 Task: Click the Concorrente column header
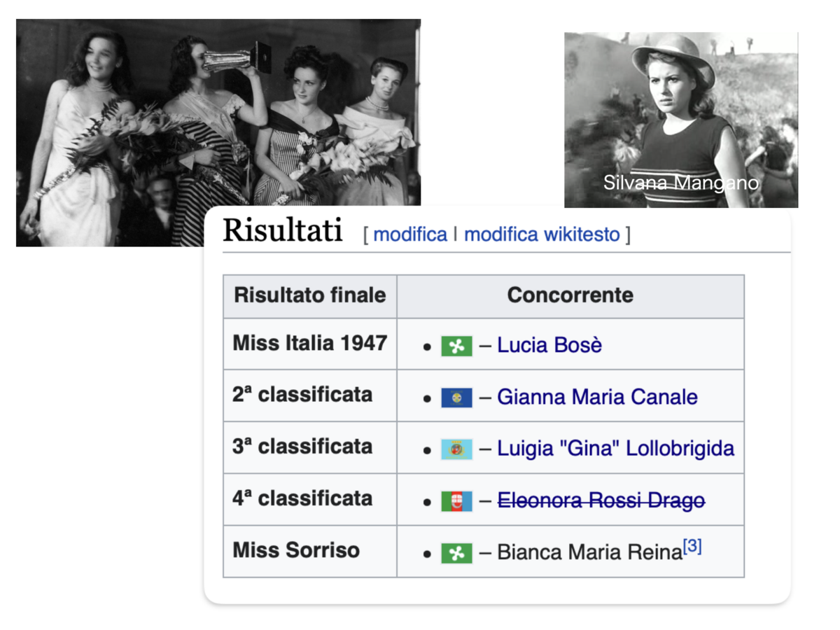tap(570, 295)
